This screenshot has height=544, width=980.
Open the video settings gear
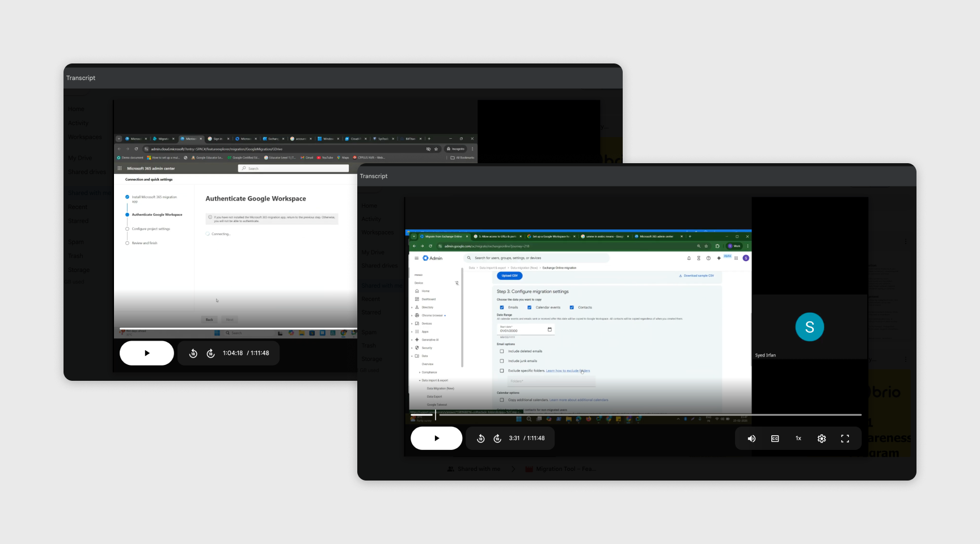(821, 439)
